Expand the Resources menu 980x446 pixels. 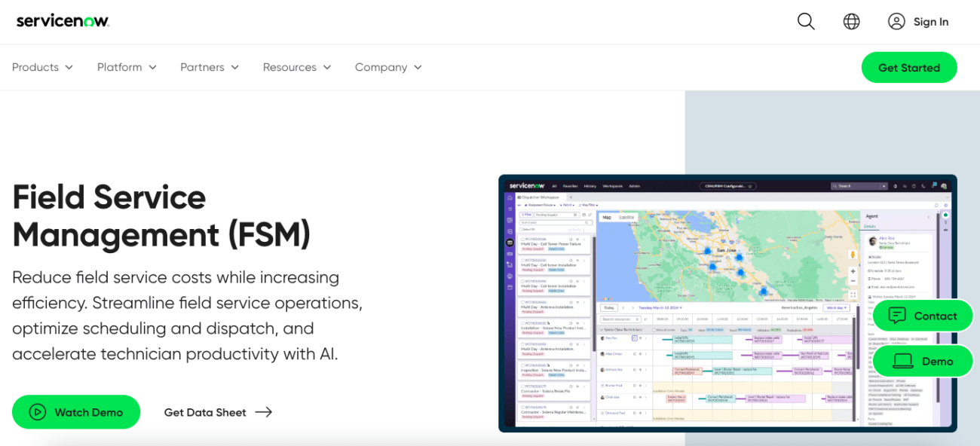tap(297, 67)
